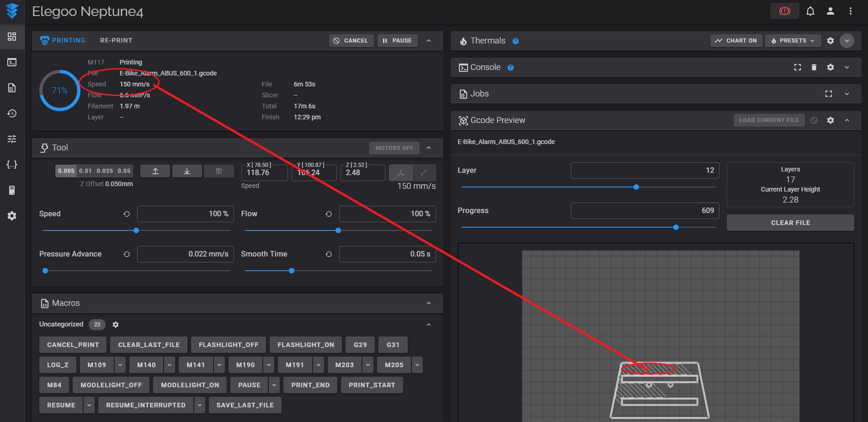This screenshot has width=868, height=422.
Task: Open the M205 macro parameters dropdown
Action: click(x=417, y=365)
